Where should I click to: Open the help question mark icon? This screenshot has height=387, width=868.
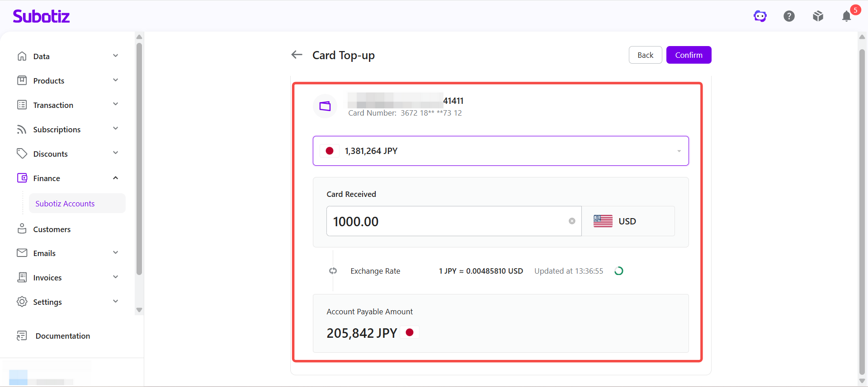[789, 16]
